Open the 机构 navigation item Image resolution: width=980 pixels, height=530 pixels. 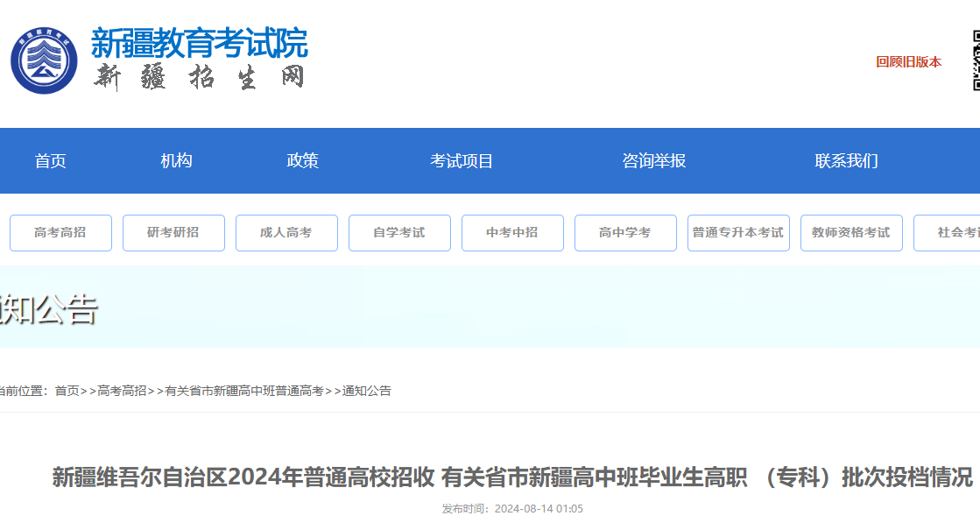176,160
